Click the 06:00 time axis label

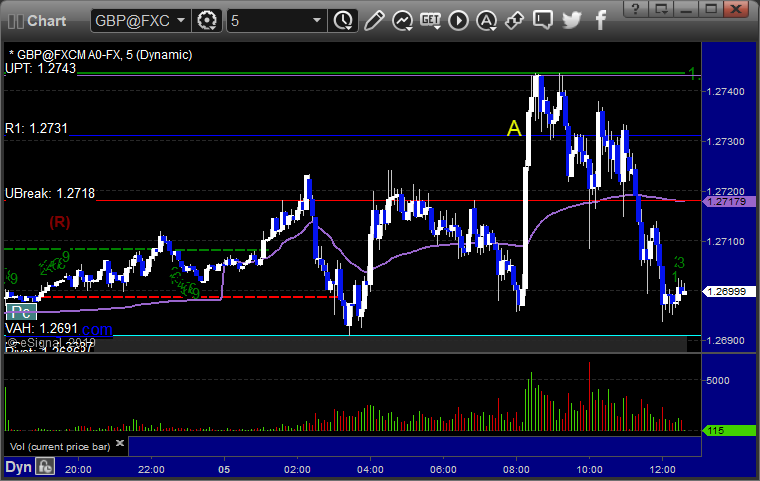coord(443,469)
